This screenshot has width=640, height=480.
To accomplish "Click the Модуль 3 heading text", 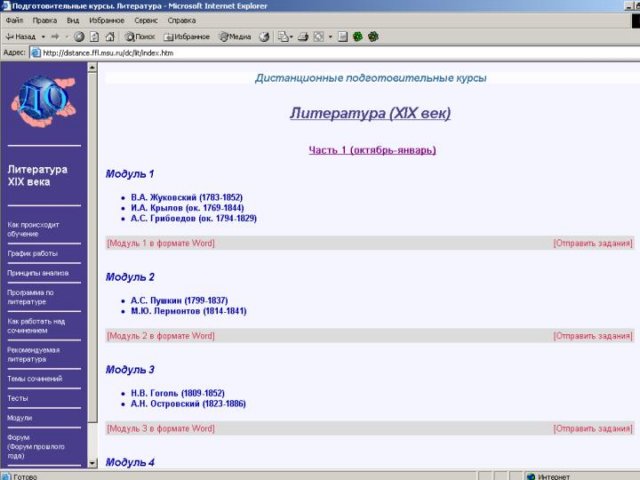I will pyautogui.click(x=130, y=370).
